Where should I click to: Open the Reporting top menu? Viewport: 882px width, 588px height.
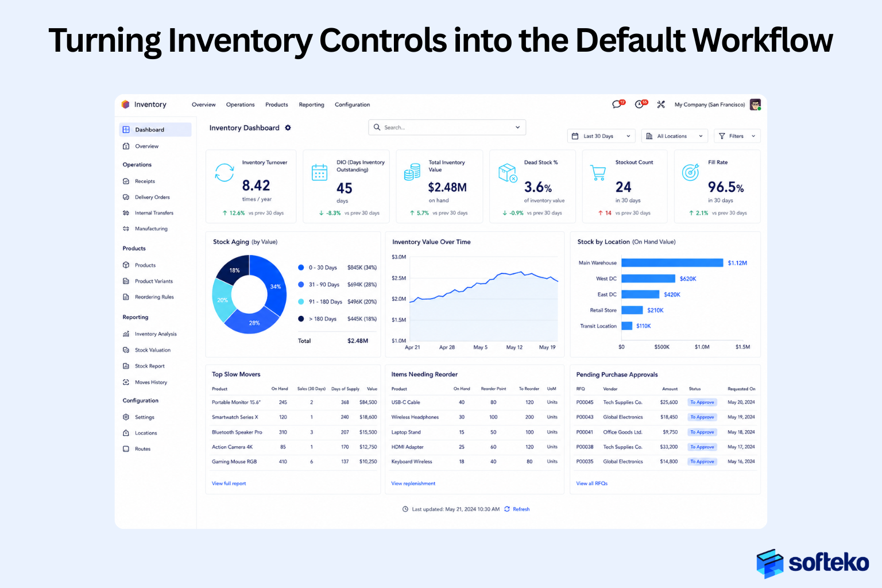click(x=312, y=105)
